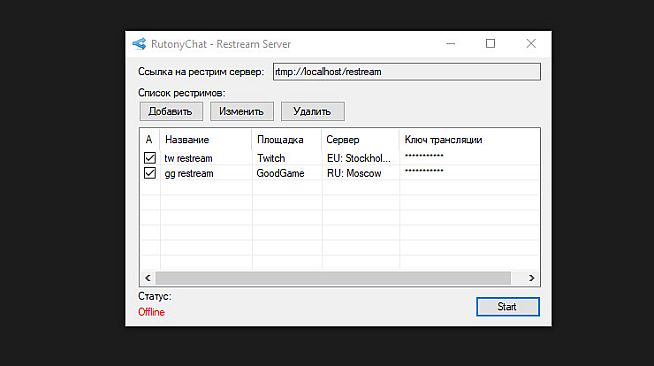This screenshot has width=654, height=366.
Task: Click the Удалить button
Action: click(312, 111)
